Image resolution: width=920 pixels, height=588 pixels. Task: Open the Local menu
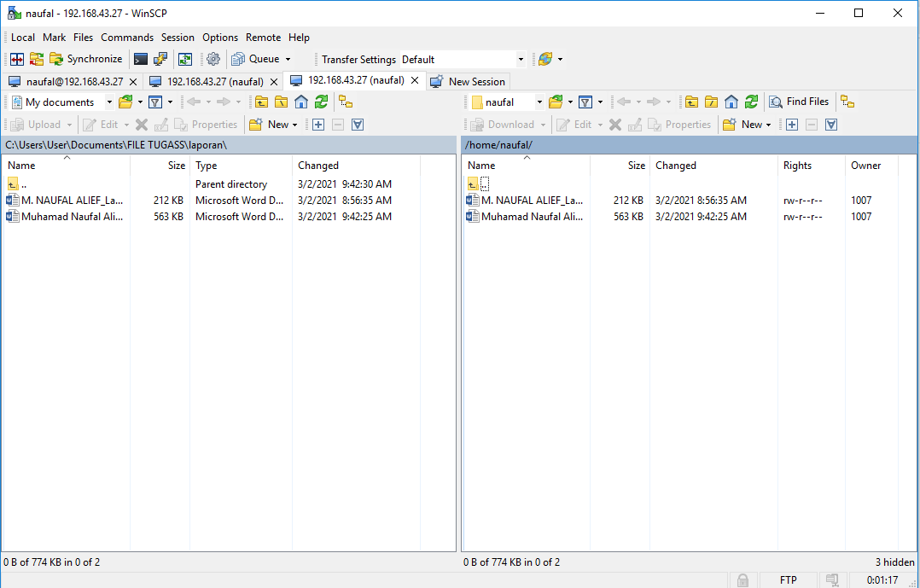pyautogui.click(x=23, y=38)
